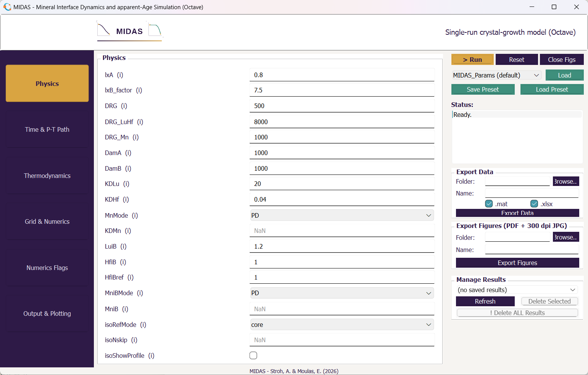Start the simulation with the Run button

pos(472,60)
